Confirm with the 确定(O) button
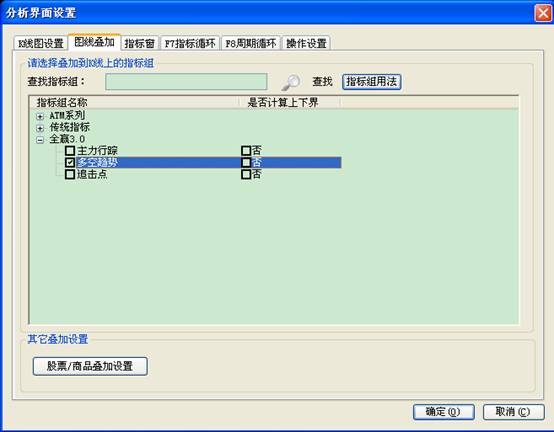 (443, 412)
